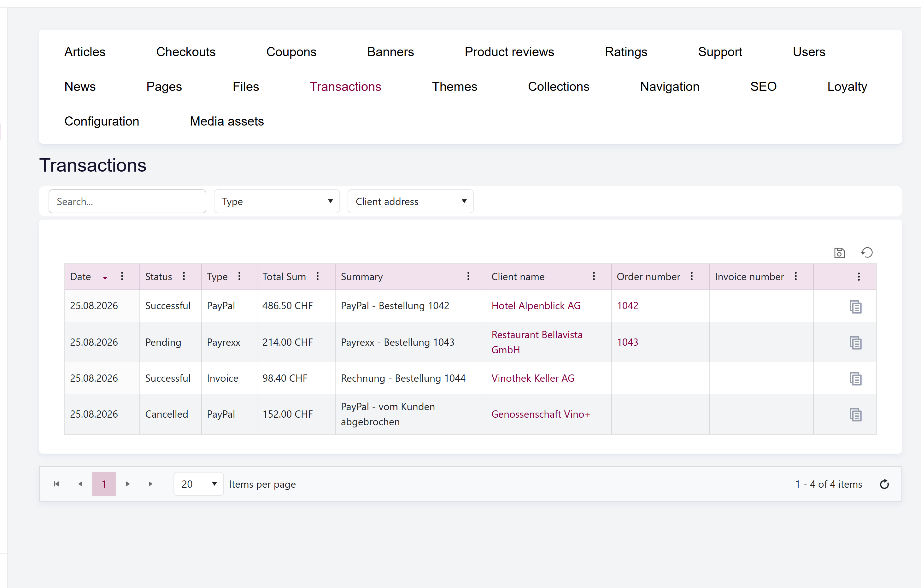Screen dimensions: 921x588
Task: Click '1 - 4 of 4 items' text
Action: (829, 484)
